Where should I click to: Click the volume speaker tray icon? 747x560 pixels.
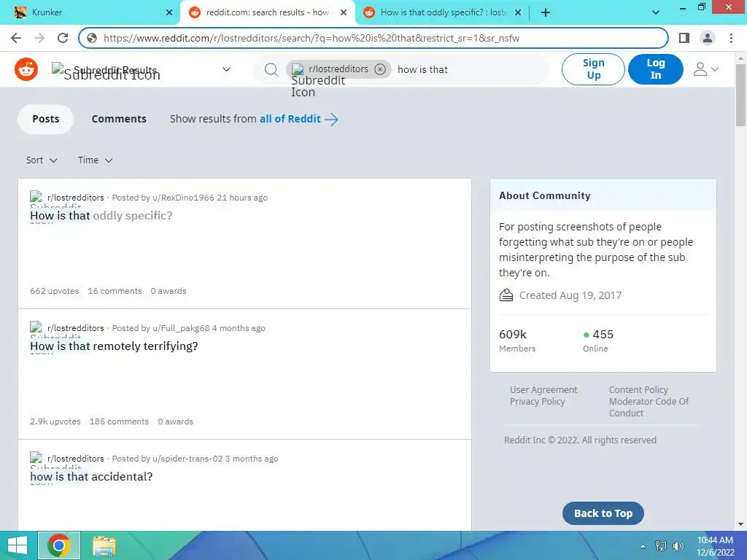(x=678, y=546)
